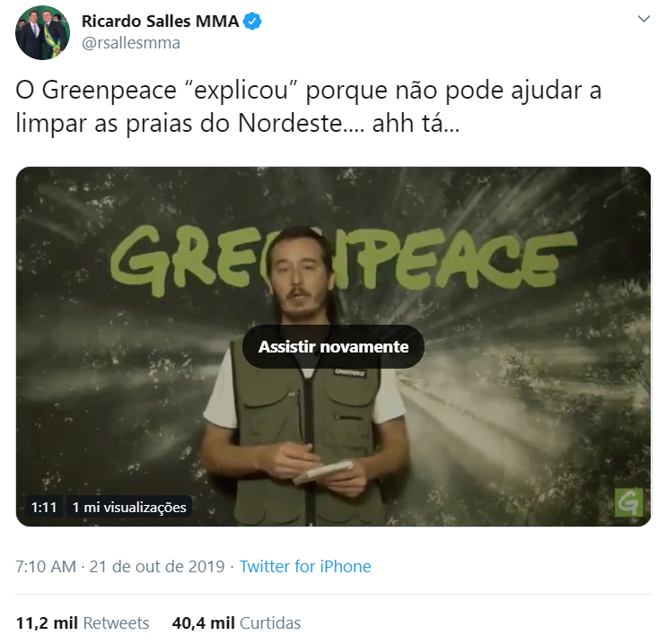Click the Ricardo Salles MMA display name
Image resolution: width=666 pixels, height=644 pixels.
(x=160, y=22)
